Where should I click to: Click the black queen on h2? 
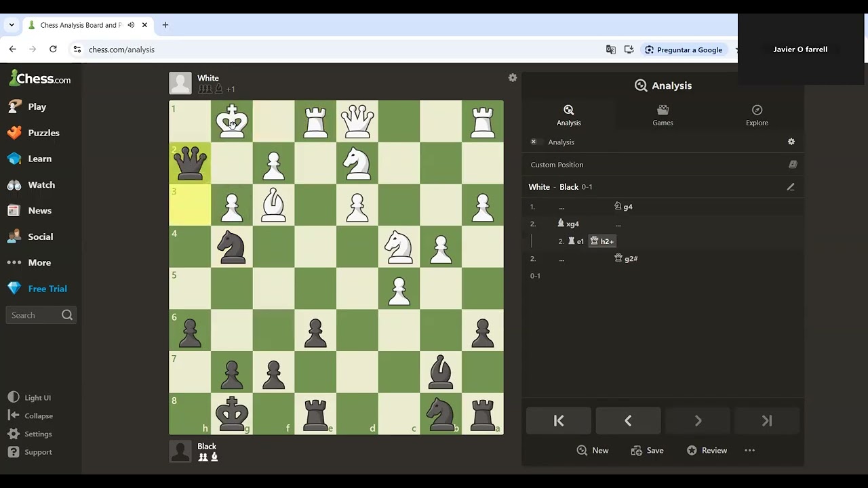click(x=190, y=163)
